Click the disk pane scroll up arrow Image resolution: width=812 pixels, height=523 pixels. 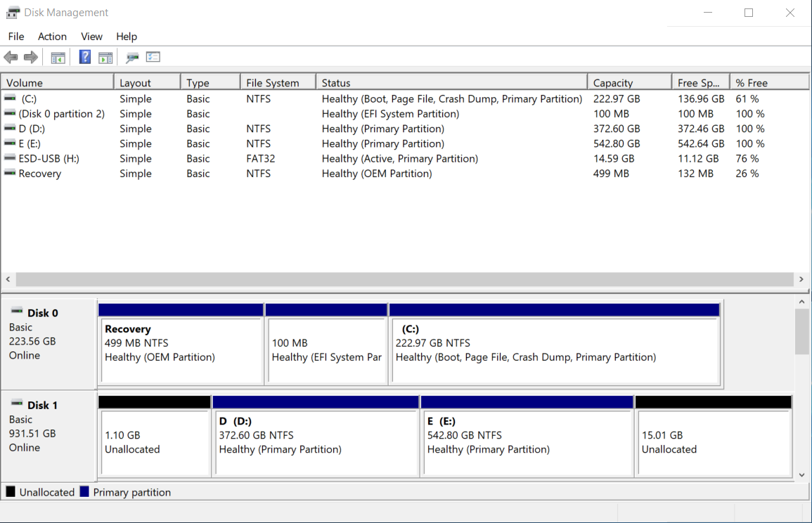(801, 302)
